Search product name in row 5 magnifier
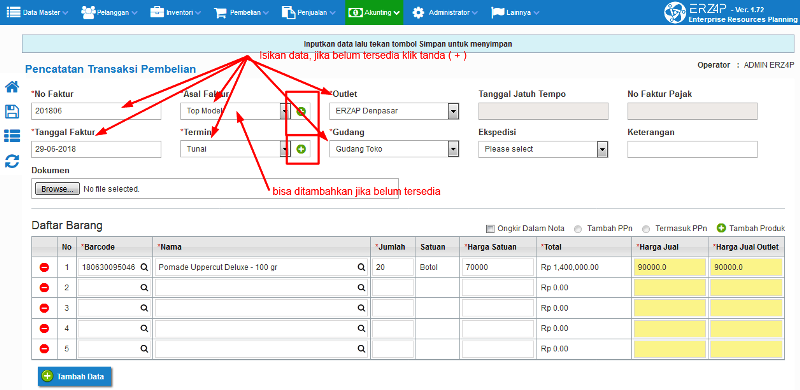 362,349
